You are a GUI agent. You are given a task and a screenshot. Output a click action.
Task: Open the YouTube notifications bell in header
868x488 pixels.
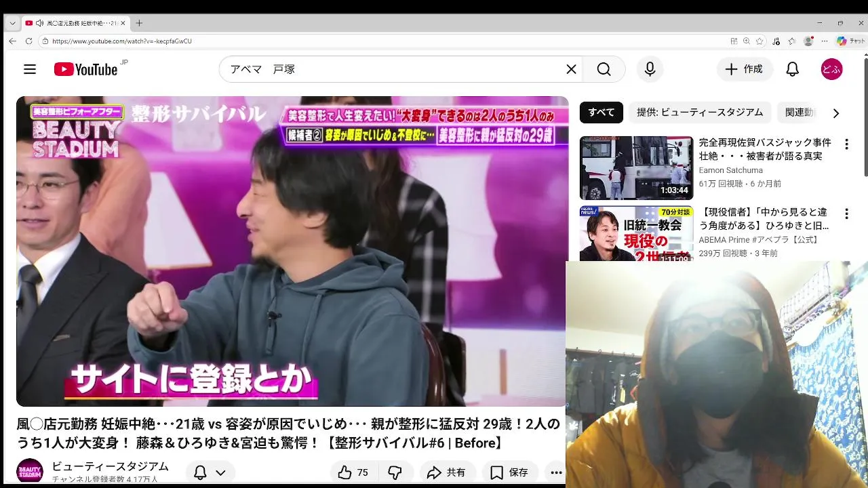pyautogui.click(x=792, y=69)
